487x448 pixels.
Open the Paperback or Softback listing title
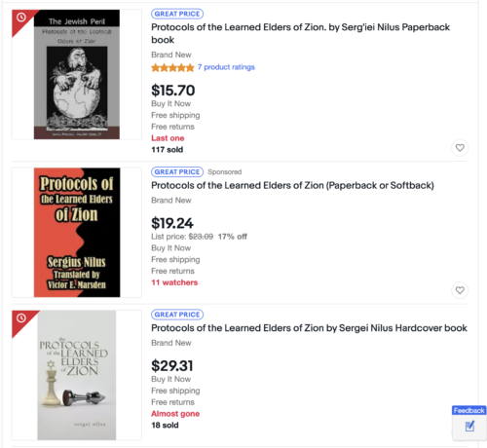click(292, 185)
